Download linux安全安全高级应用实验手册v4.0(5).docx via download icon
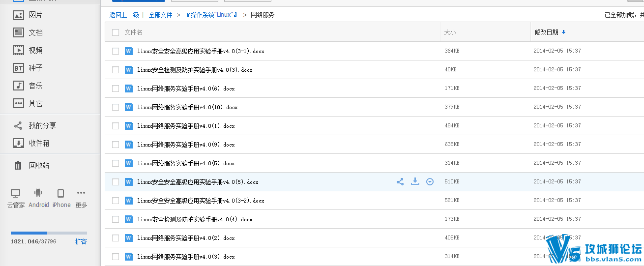 click(x=415, y=181)
